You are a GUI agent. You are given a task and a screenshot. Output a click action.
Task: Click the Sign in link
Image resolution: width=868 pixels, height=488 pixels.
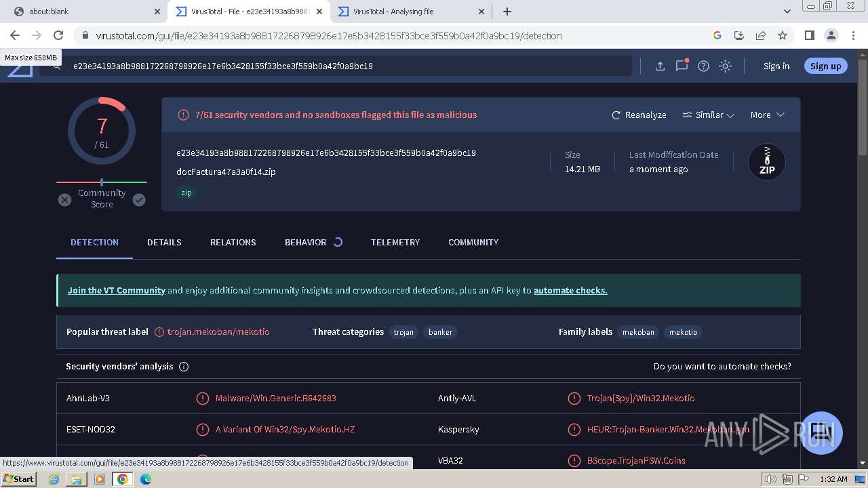point(776,66)
